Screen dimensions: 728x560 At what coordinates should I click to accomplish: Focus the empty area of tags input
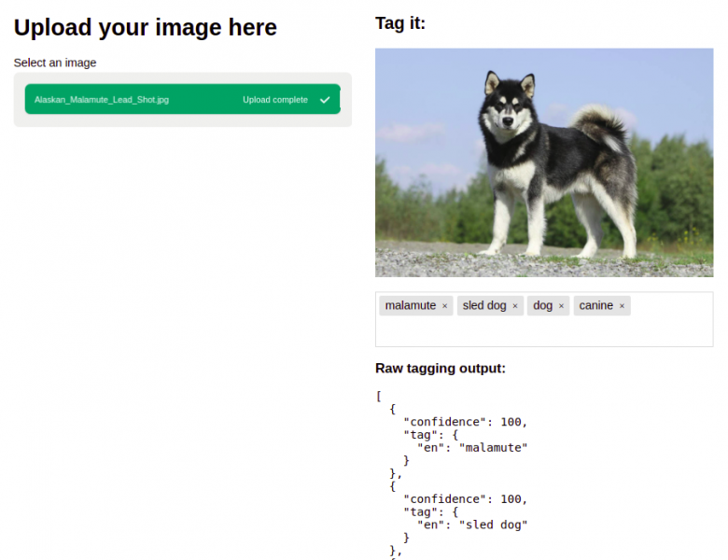click(544, 331)
